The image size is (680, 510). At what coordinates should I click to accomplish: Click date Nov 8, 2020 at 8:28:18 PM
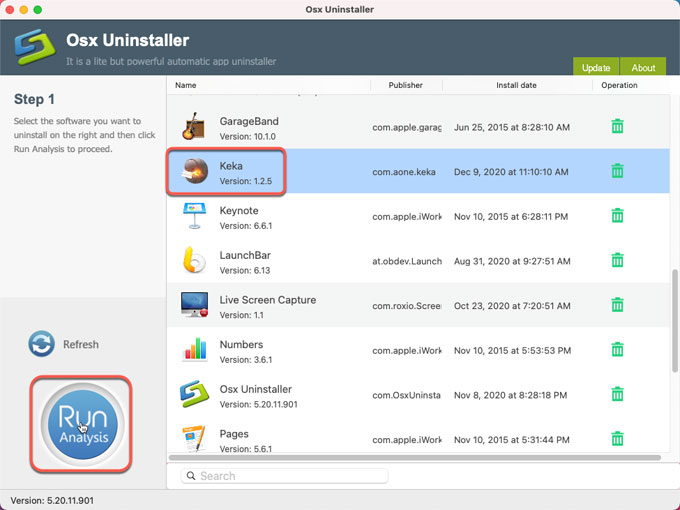[x=510, y=396]
